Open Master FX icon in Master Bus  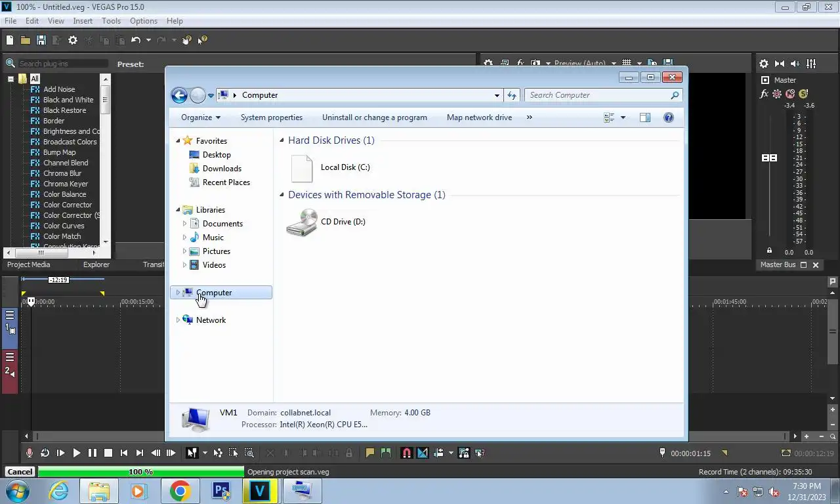(x=764, y=94)
